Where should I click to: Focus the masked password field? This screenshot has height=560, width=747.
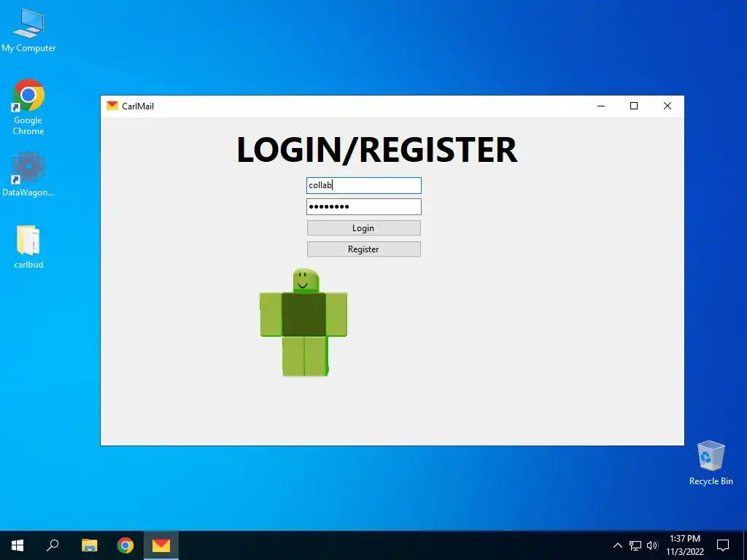(363, 206)
